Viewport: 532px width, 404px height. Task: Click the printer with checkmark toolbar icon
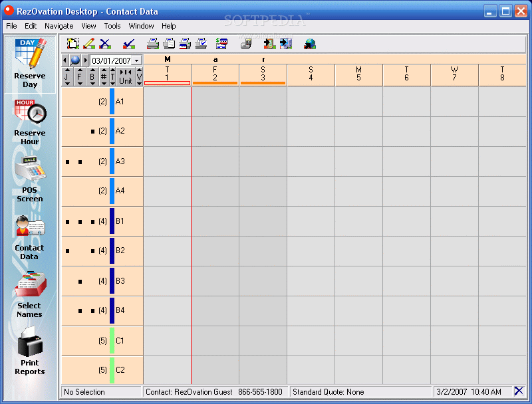point(201,44)
